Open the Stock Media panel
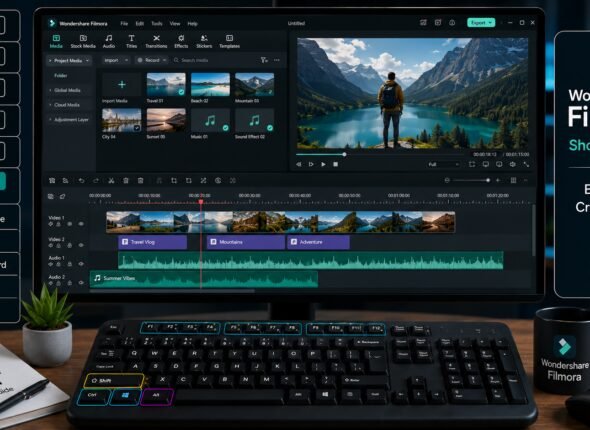Image resolution: width=590 pixels, height=430 pixels. [x=83, y=41]
